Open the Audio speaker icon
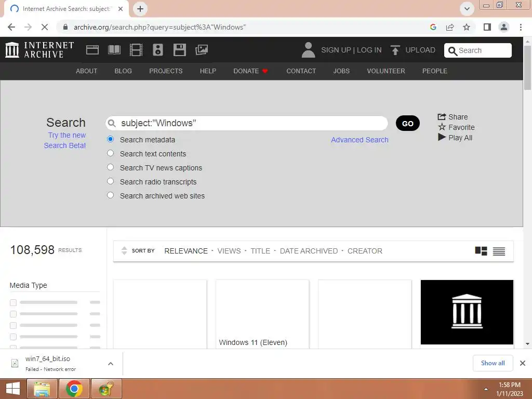 click(x=158, y=50)
